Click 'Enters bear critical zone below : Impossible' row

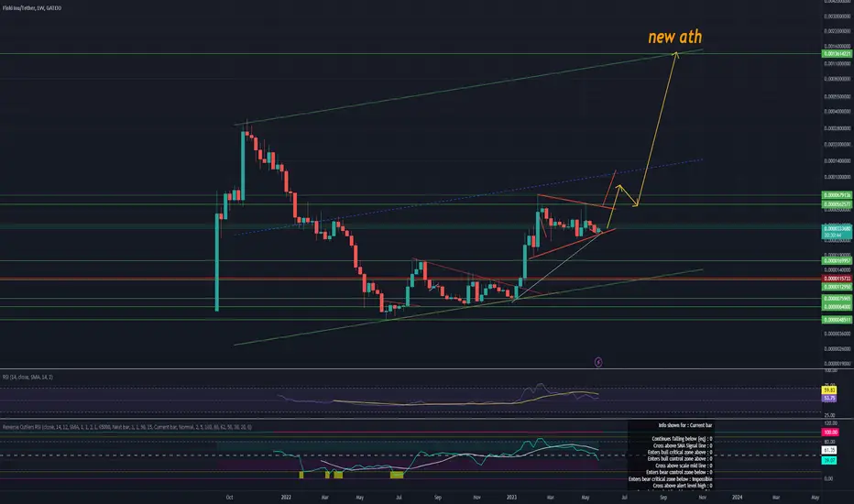[x=670, y=479]
